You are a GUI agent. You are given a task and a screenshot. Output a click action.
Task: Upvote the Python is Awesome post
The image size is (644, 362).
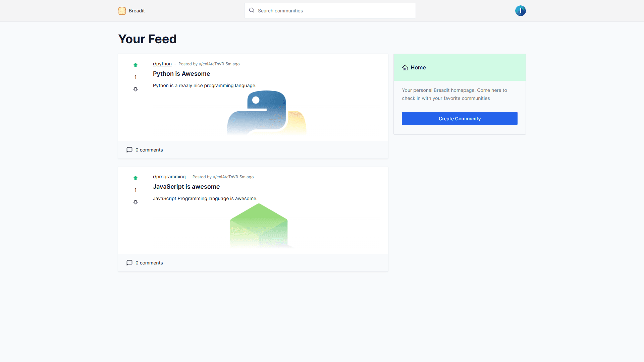tap(136, 65)
